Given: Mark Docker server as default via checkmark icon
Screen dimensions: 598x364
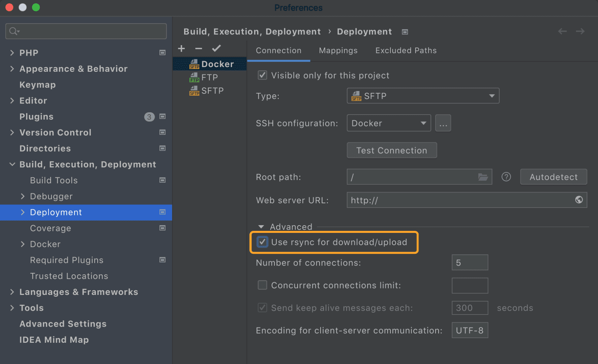Looking at the screenshot, I should pyautogui.click(x=216, y=48).
